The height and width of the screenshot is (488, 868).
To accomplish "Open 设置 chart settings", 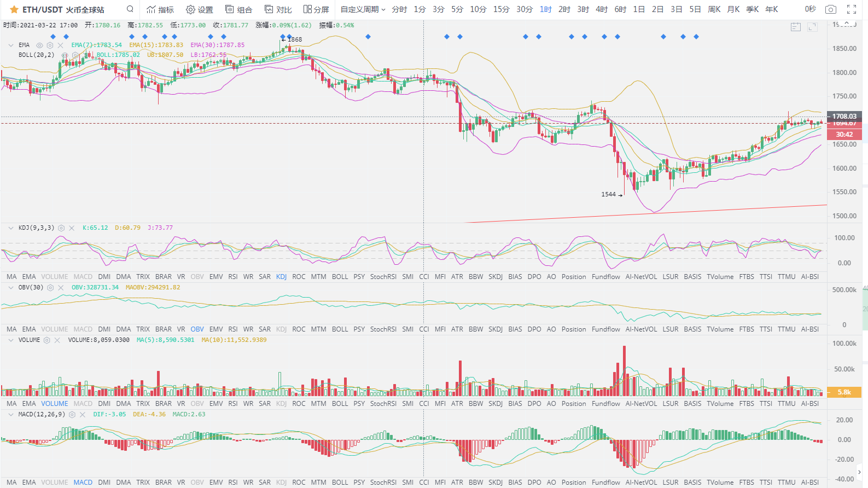I will pos(200,9).
